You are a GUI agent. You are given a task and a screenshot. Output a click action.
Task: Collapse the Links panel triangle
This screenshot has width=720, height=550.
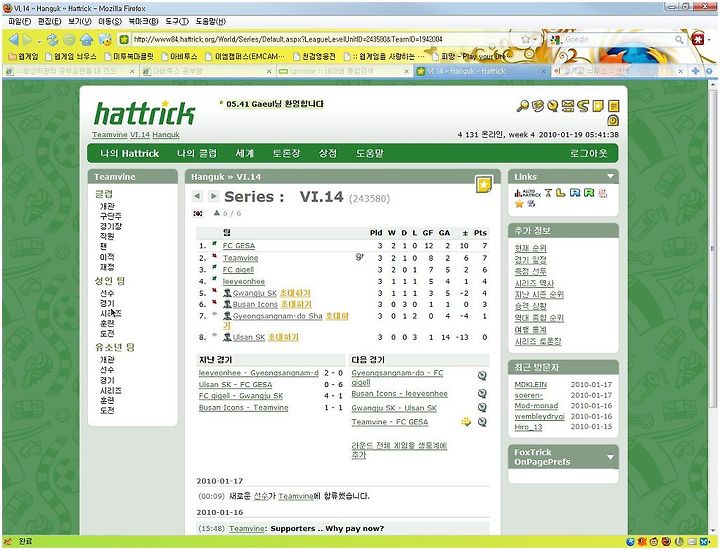(610, 176)
